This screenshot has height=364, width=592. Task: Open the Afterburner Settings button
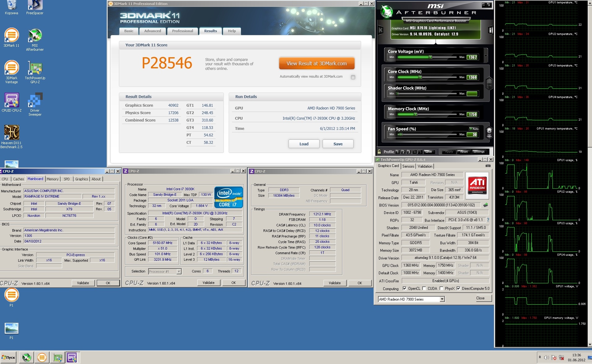click(x=478, y=152)
